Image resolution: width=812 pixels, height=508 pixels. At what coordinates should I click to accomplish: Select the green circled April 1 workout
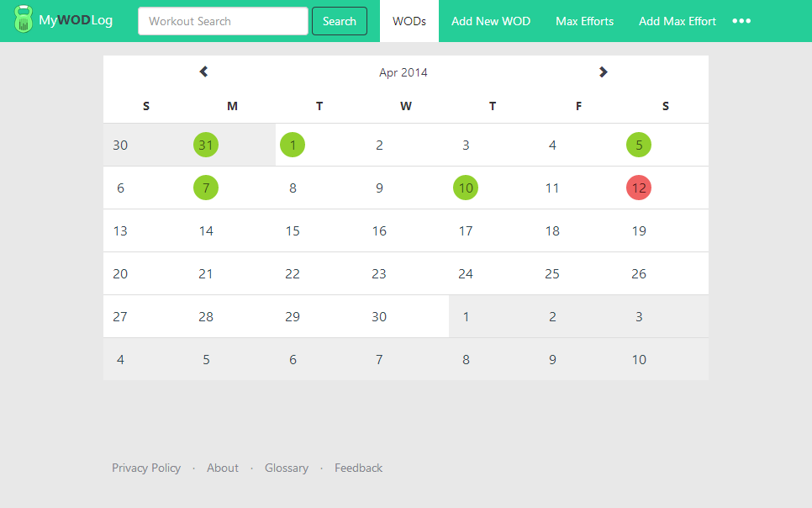(x=293, y=145)
